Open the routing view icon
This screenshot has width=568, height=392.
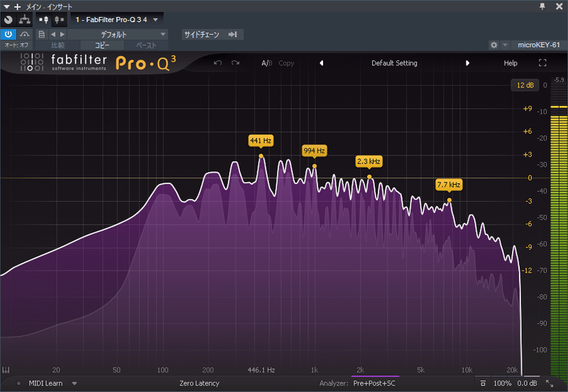25,20
